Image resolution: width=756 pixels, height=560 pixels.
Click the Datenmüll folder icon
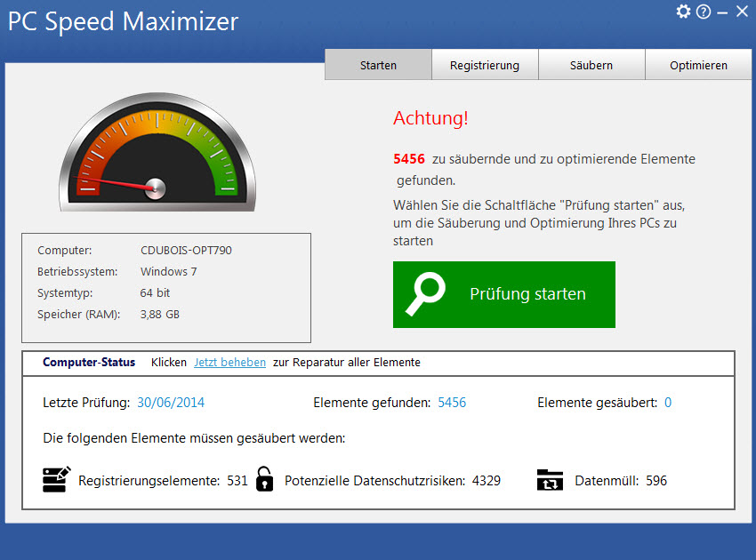coord(550,480)
